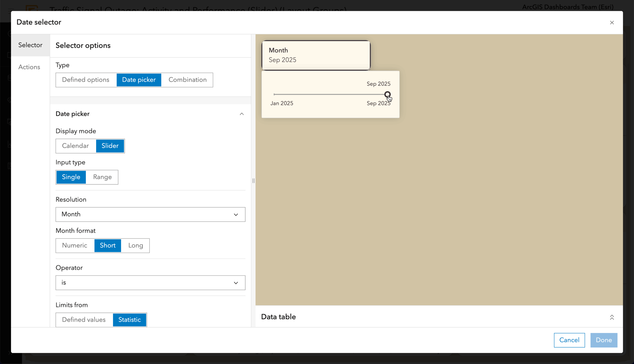The image size is (634, 364).
Task: Open the navigation hamburger menu
Action: pyautogui.click(x=10, y=11)
